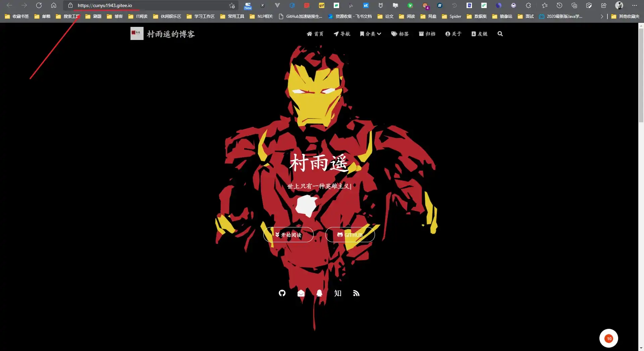Reload the page with refresh icon
This screenshot has height=351, width=644.
click(x=39, y=5)
